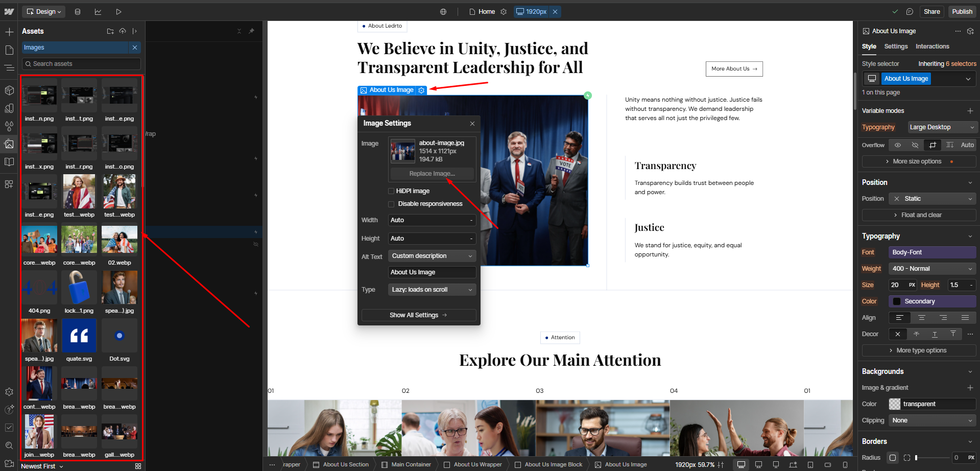Open the Add Elements plus panel
980x471 pixels.
[9, 32]
